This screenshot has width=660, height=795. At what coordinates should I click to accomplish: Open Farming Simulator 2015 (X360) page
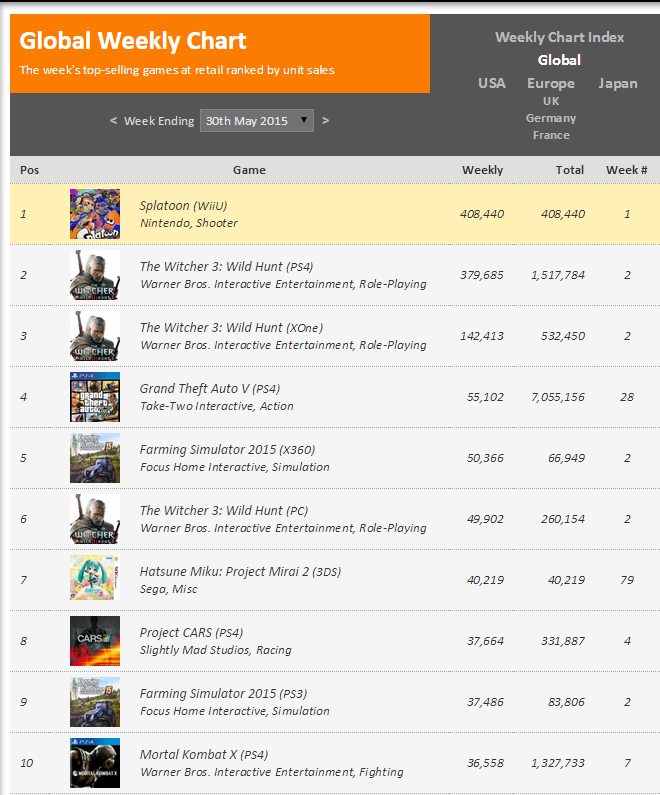(228, 450)
